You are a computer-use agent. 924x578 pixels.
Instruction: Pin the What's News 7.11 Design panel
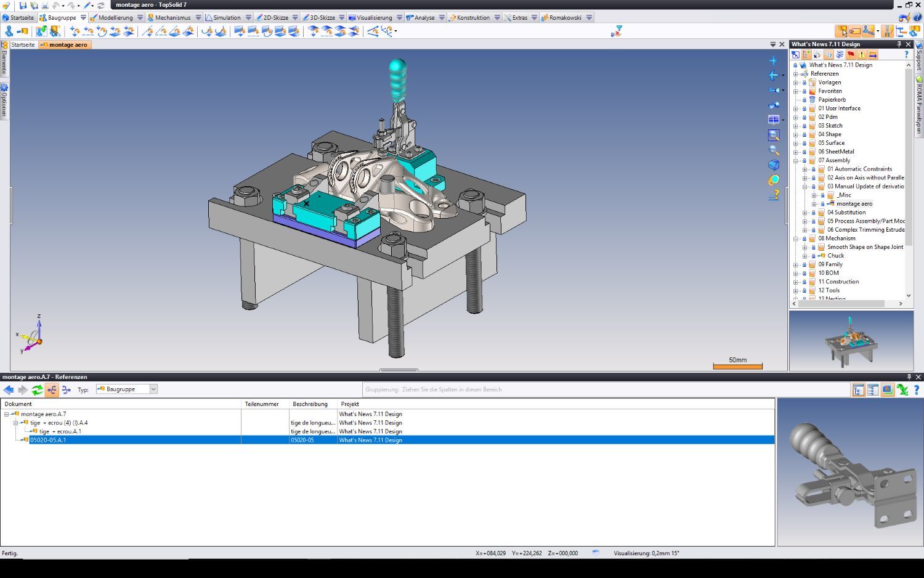point(899,44)
